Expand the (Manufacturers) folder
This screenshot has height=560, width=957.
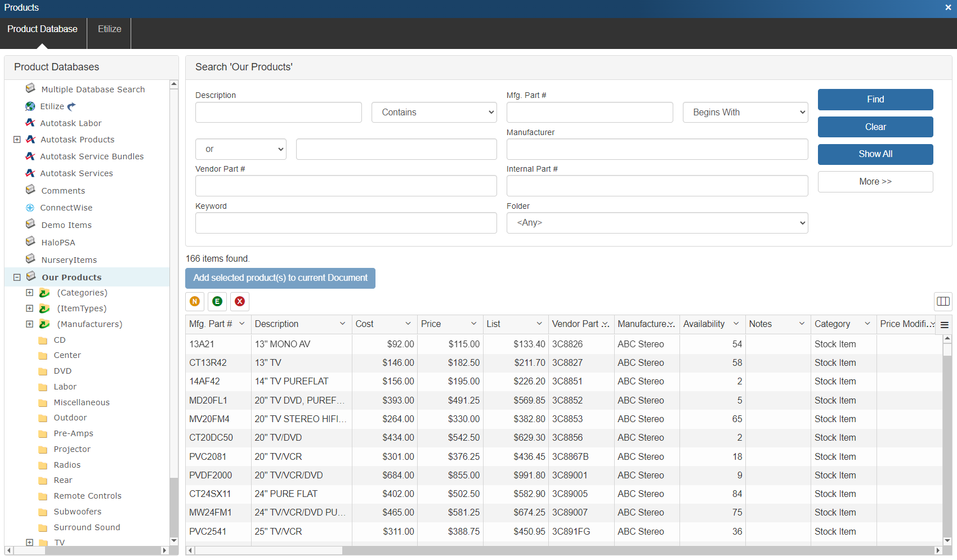[x=29, y=324]
